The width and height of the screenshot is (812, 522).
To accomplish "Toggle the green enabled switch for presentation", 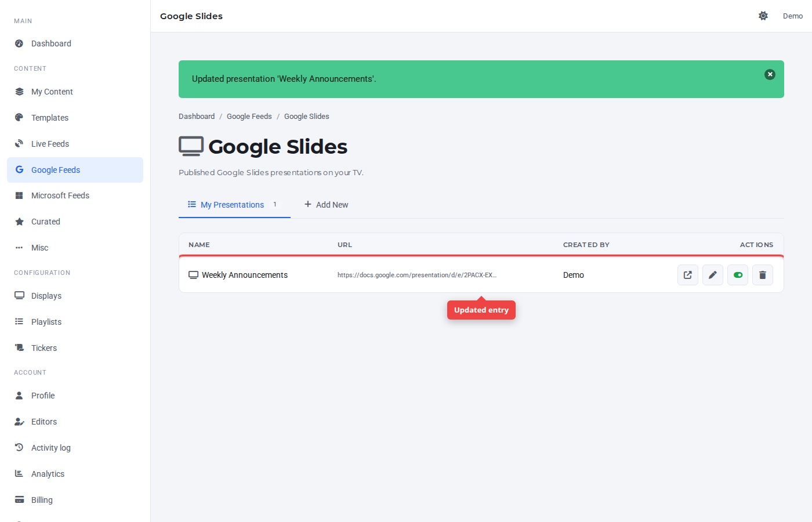I will pos(738,275).
